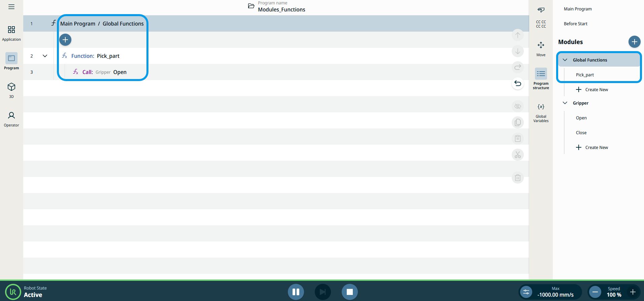The image size is (644, 301).
Task: Pause the running program
Action: click(x=296, y=292)
